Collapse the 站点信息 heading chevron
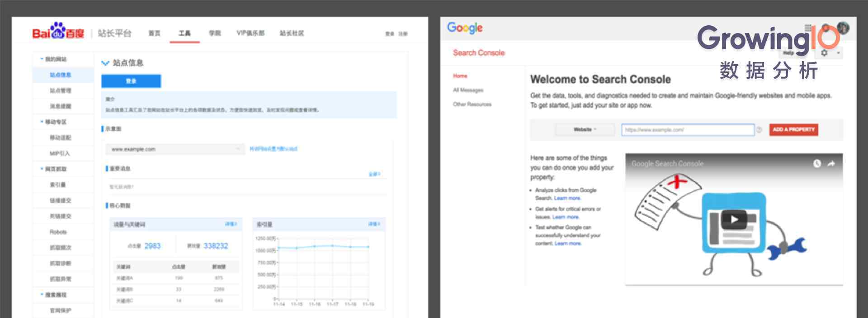Screen dimensions: 868x318 pos(105,63)
